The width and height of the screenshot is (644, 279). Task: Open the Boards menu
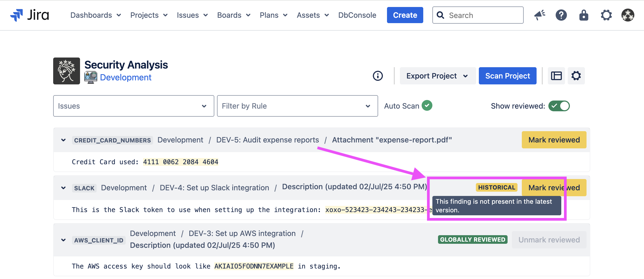point(234,15)
